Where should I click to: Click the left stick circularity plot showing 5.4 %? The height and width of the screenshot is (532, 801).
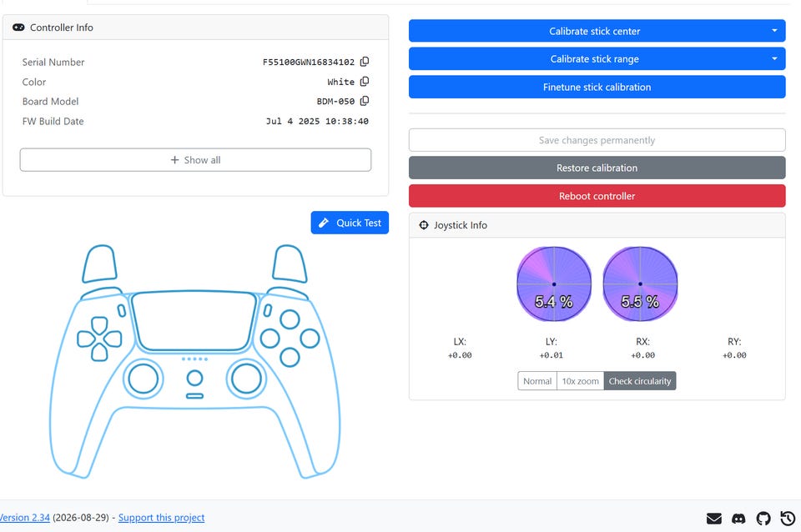click(554, 284)
